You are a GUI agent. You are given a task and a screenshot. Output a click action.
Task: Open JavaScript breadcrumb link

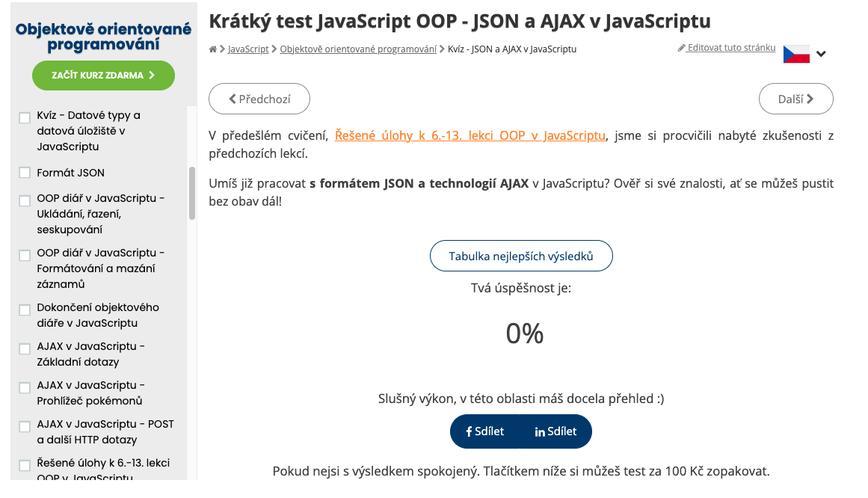248,49
